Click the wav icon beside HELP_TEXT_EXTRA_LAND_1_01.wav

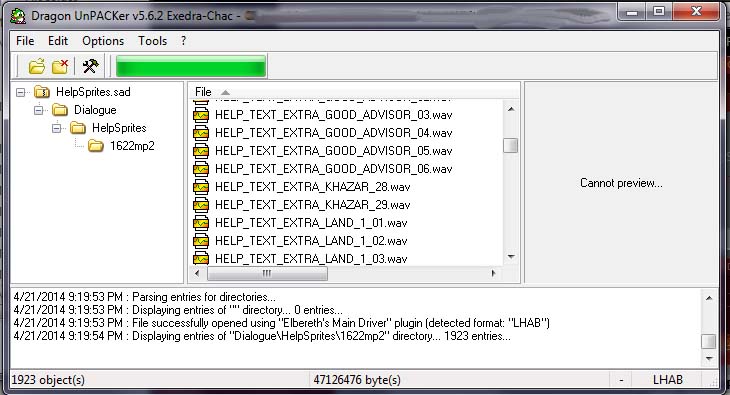point(201,223)
